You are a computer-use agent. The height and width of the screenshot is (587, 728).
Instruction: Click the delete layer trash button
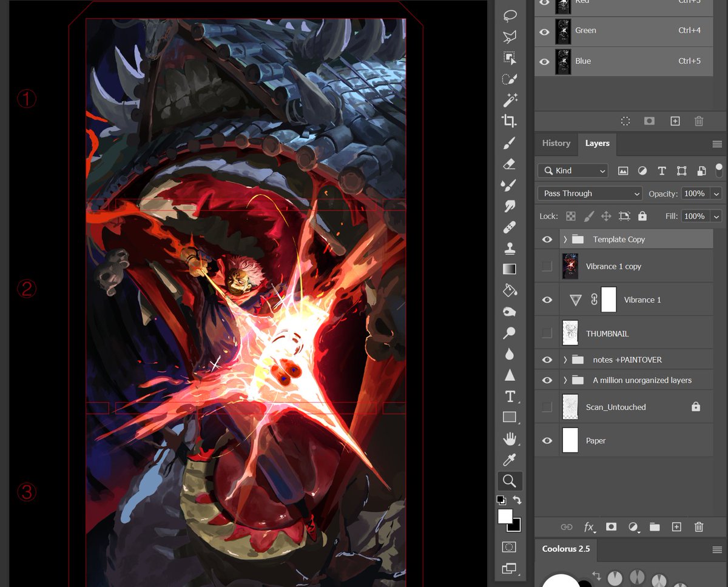click(x=699, y=527)
